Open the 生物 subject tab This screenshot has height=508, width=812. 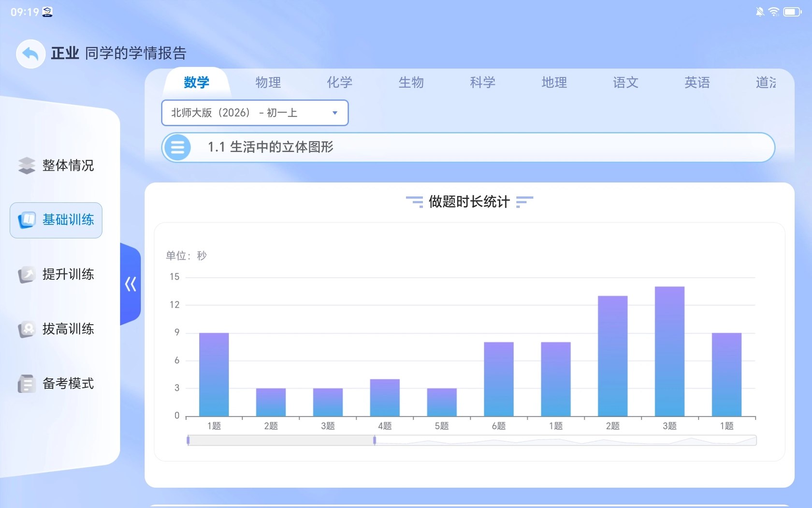pos(411,82)
